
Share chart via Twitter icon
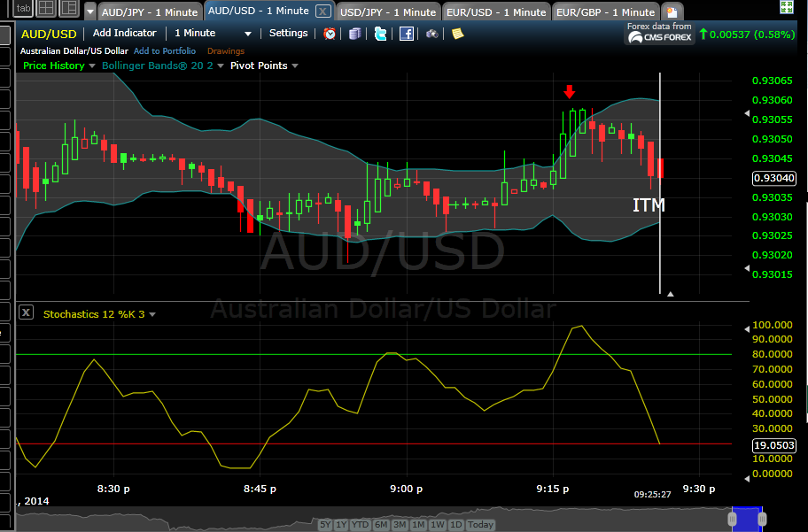(x=380, y=34)
